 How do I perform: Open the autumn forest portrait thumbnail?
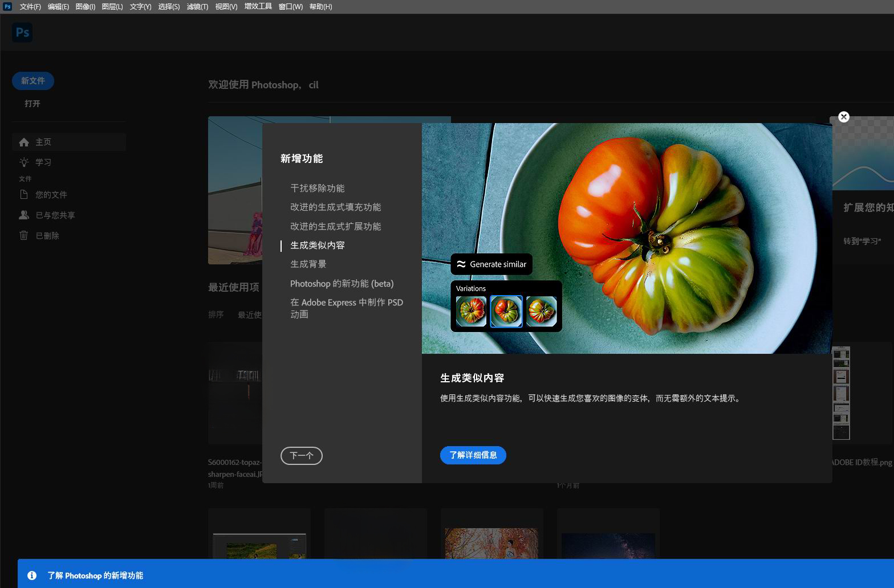(491, 543)
